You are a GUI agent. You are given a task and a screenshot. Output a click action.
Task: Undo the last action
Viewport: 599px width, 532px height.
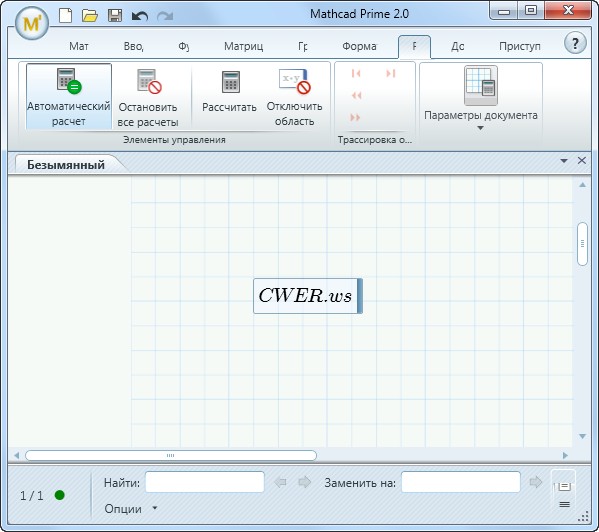point(139,16)
